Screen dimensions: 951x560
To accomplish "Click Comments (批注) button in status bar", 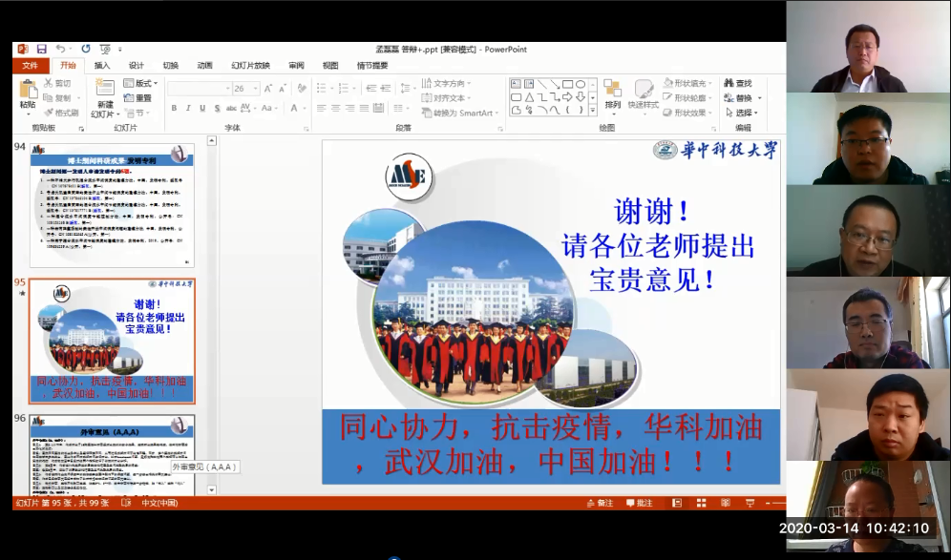I will click(639, 503).
